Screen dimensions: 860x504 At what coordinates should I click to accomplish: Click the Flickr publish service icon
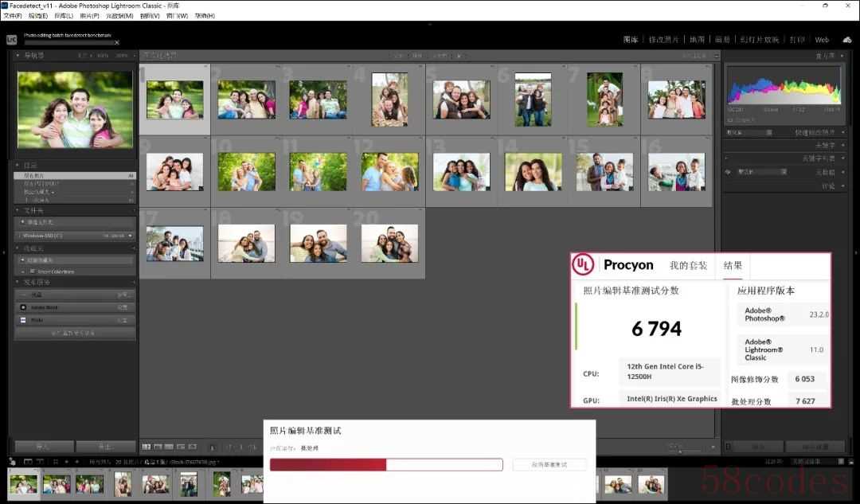pos(23,320)
